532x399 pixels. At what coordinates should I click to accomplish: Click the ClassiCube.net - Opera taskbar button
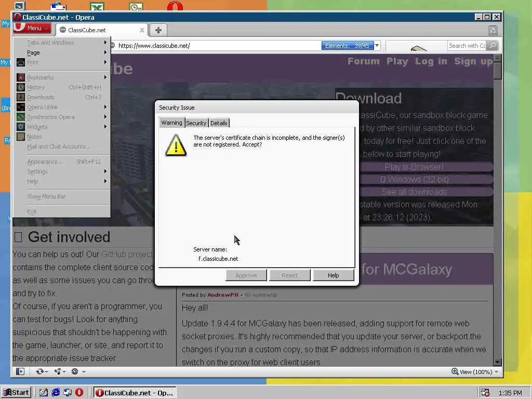click(135, 393)
